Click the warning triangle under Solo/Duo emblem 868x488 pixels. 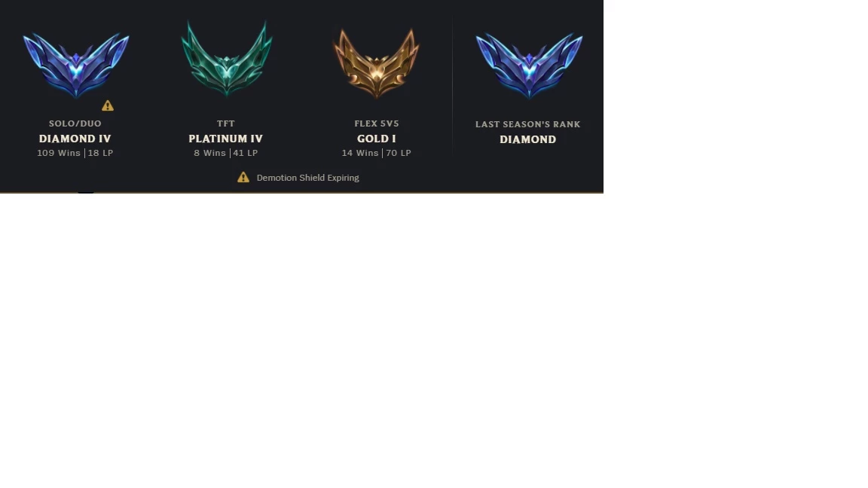point(108,105)
